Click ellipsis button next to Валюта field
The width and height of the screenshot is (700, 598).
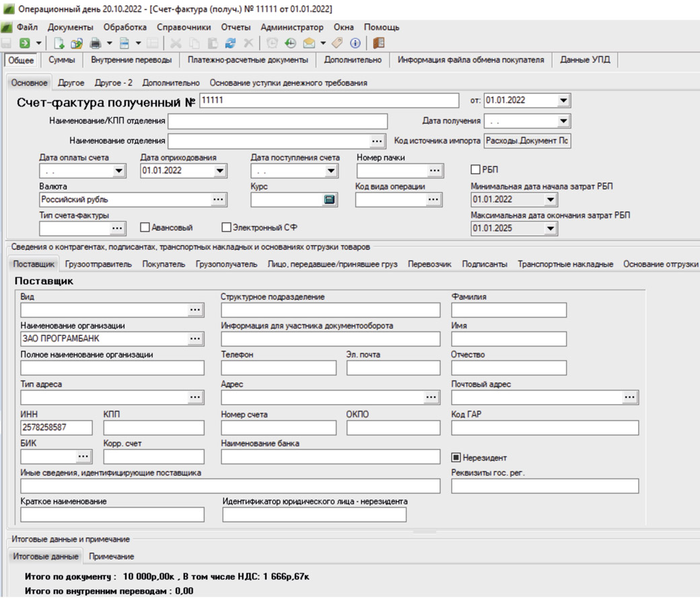pos(217,200)
